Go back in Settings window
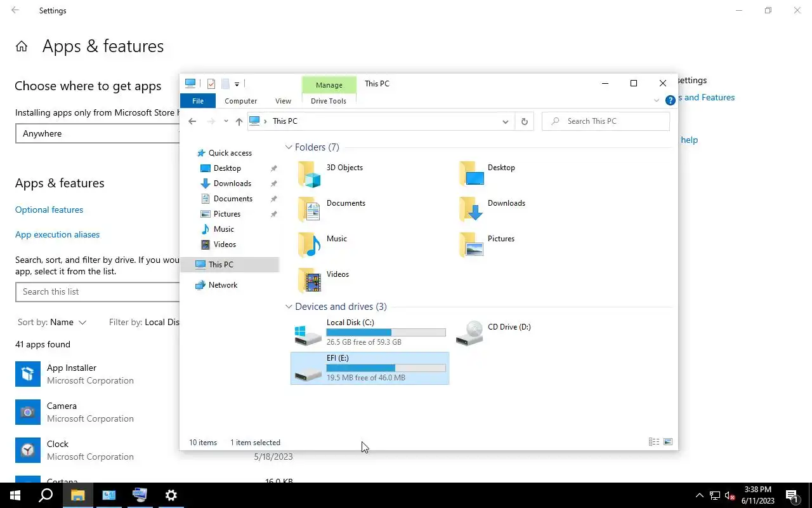Viewport: 812px width, 508px height. pyautogui.click(x=15, y=11)
